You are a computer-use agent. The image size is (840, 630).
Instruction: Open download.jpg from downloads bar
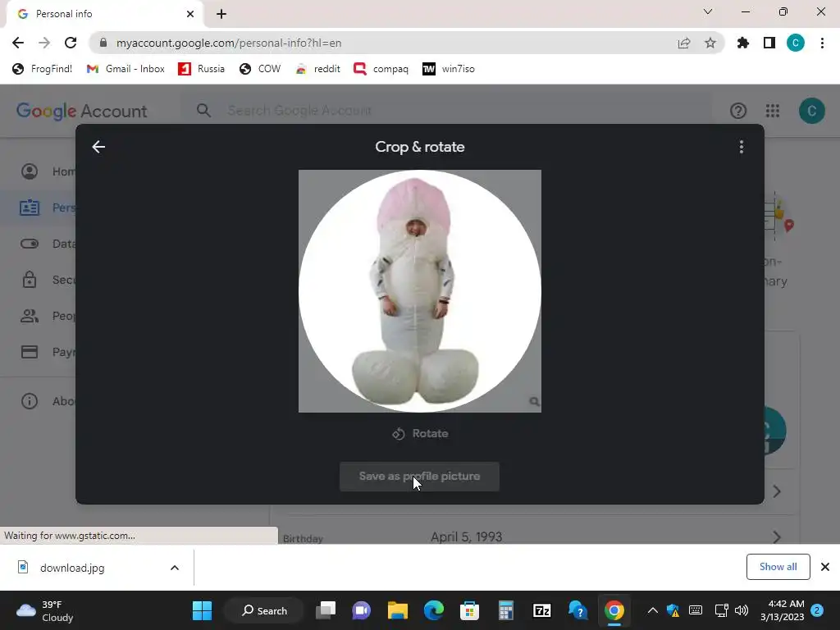[72, 568]
